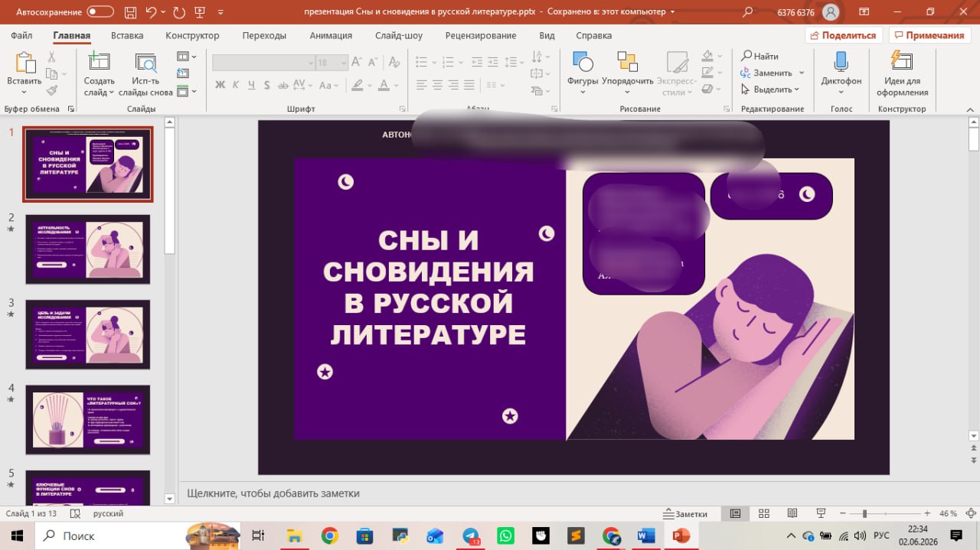Click the Упорядочить arrange icon

pos(627,63)
